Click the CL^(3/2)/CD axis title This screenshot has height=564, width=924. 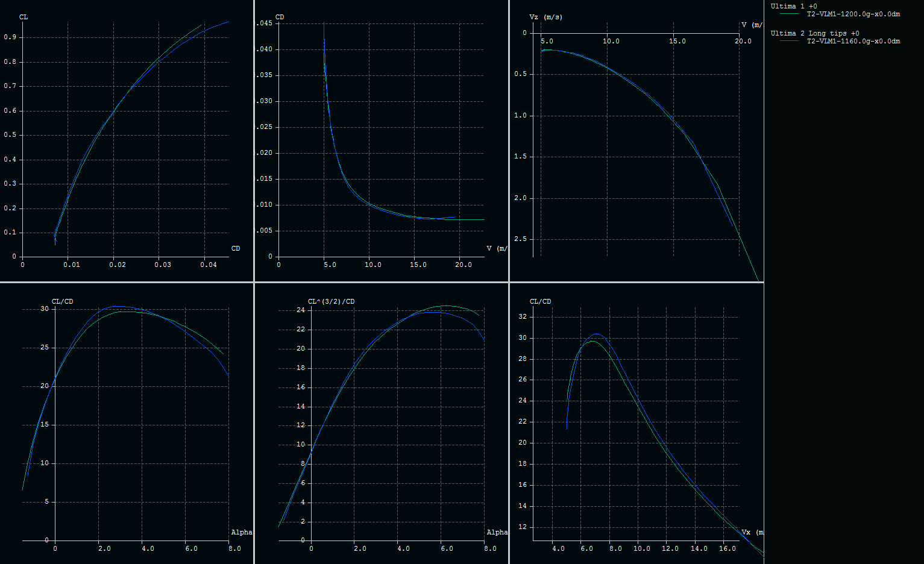(x=331, y=301)
